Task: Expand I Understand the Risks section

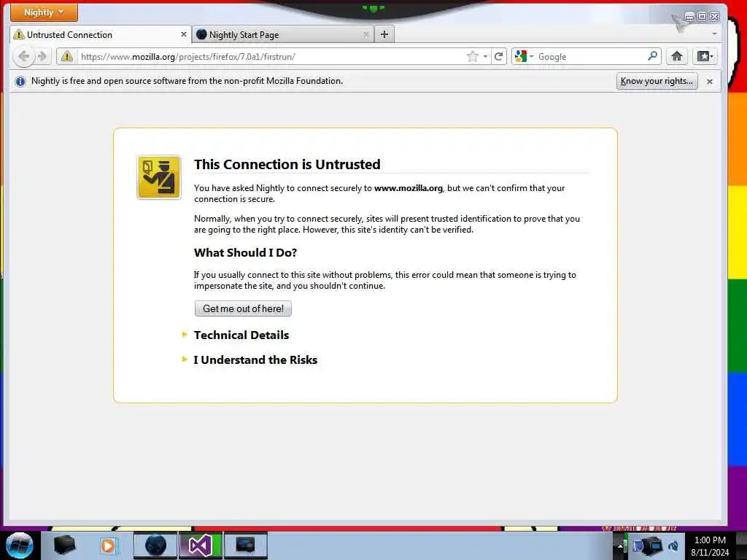Action: 255,360
